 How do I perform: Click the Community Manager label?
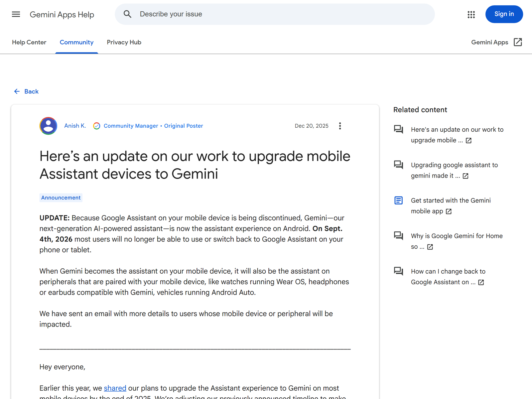[131, 126]
